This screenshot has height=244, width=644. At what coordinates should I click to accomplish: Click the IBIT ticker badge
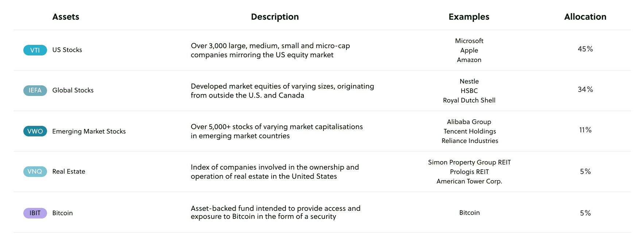coord(35,213)
